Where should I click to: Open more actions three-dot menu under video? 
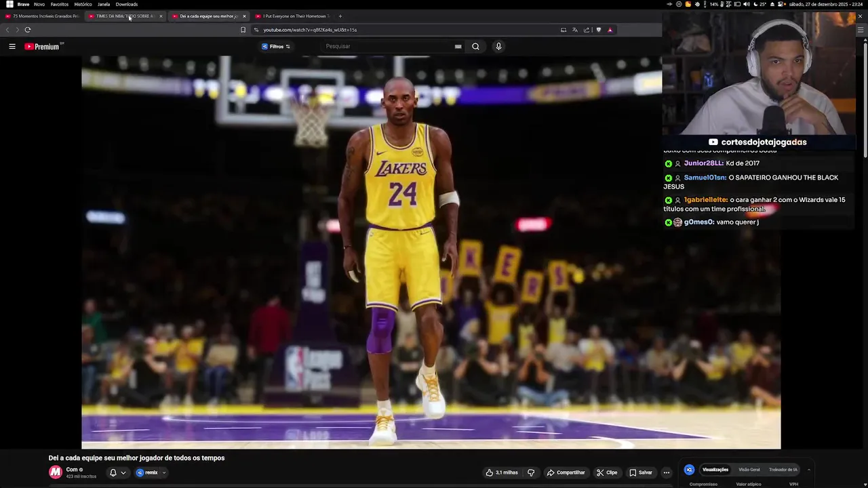point(667,472)
